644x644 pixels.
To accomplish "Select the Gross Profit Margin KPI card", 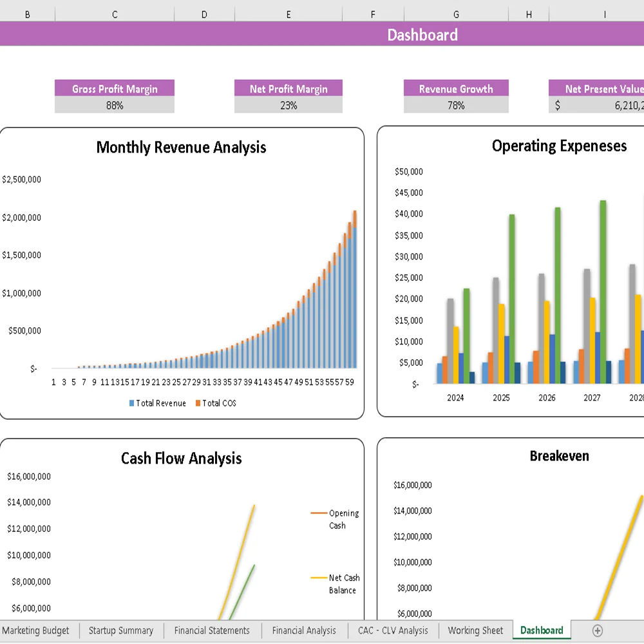I will coord(114,89).
